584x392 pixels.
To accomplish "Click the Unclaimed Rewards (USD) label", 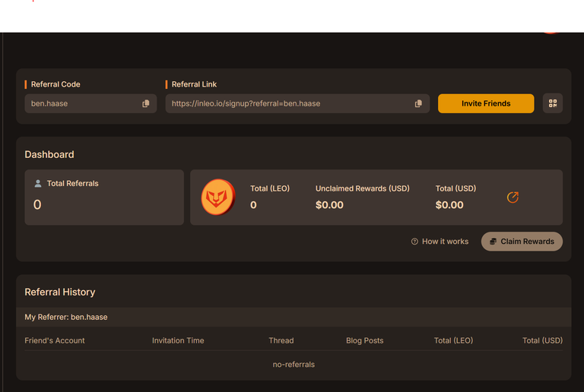I will coord(363,188).
